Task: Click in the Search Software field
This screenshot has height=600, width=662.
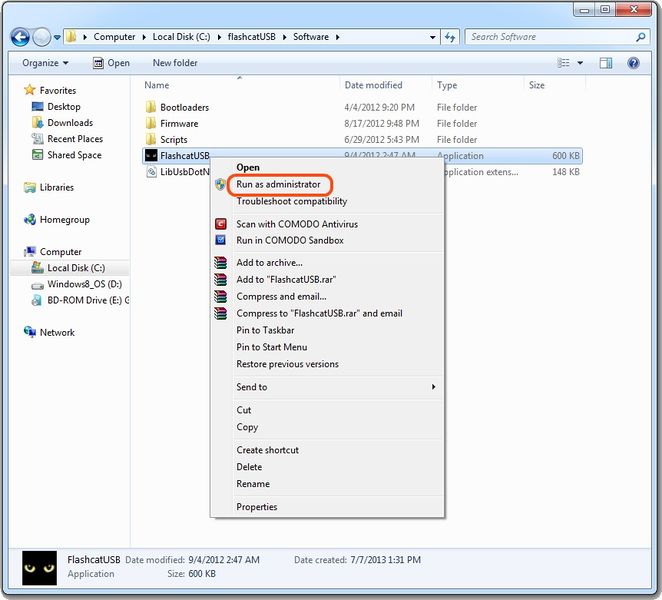Action: (x=548, y=37)
